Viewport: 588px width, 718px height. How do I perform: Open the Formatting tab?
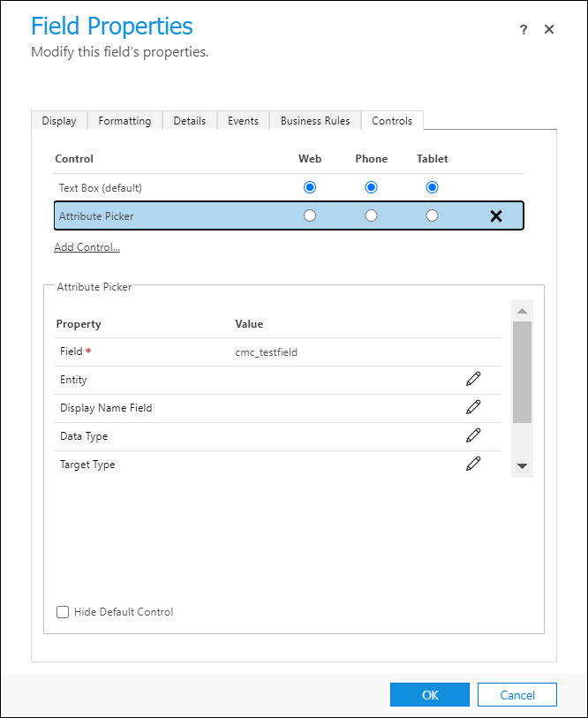click(x=124, y=120)
